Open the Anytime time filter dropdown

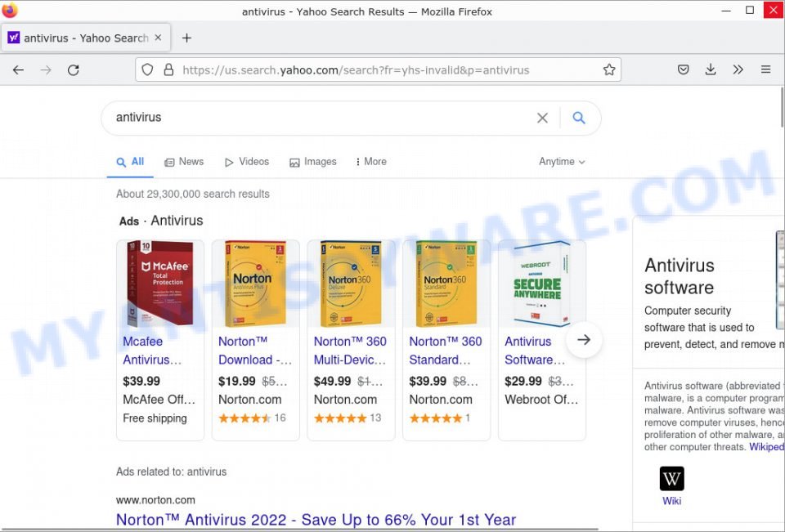(562, 162)
